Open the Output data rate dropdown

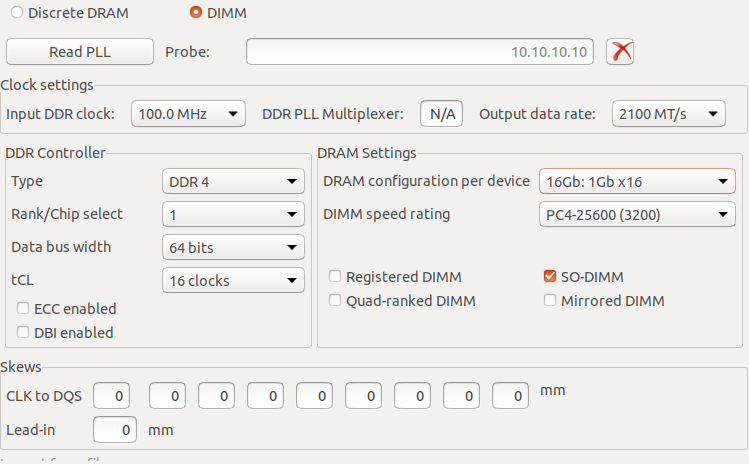coord(668,114)
